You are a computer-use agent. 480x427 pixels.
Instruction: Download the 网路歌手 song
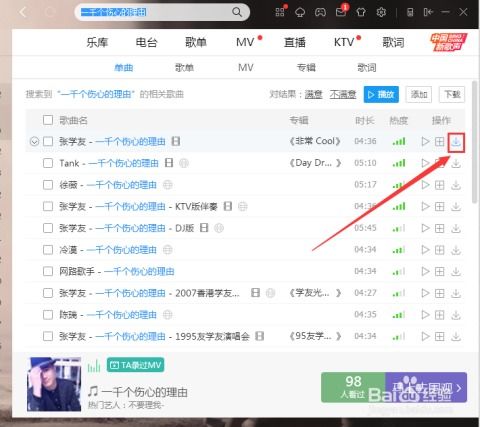click(456, 271)
